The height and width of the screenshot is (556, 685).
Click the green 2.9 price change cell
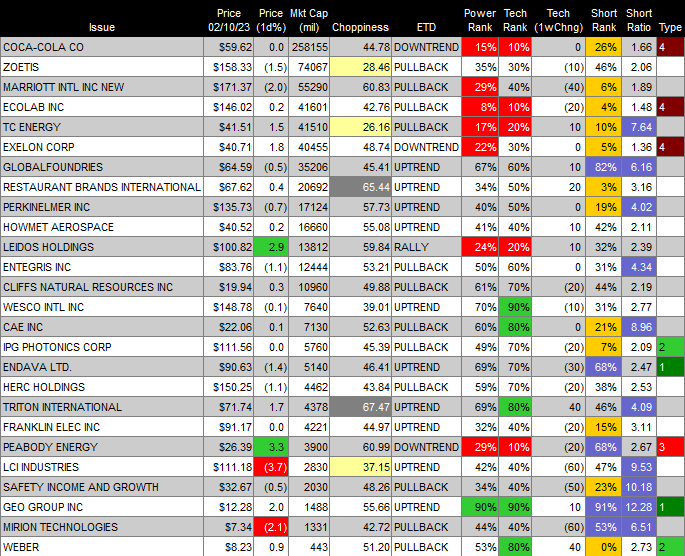[271, 247]
